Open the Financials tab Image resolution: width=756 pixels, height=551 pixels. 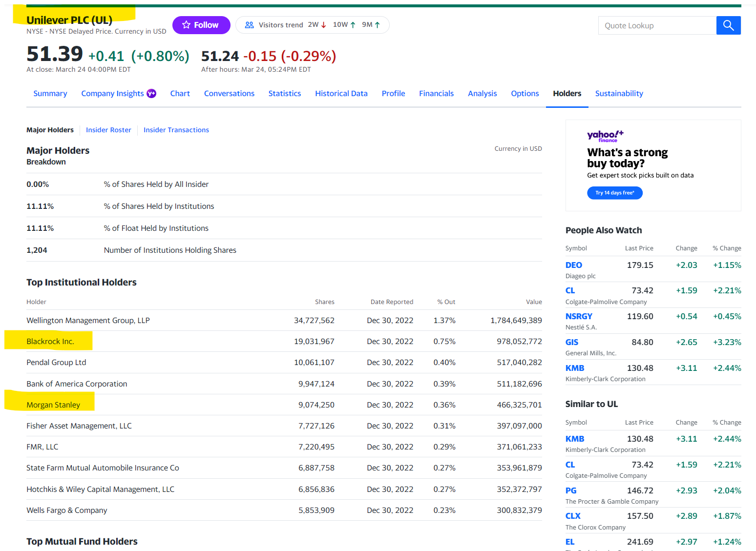(436, 93)
